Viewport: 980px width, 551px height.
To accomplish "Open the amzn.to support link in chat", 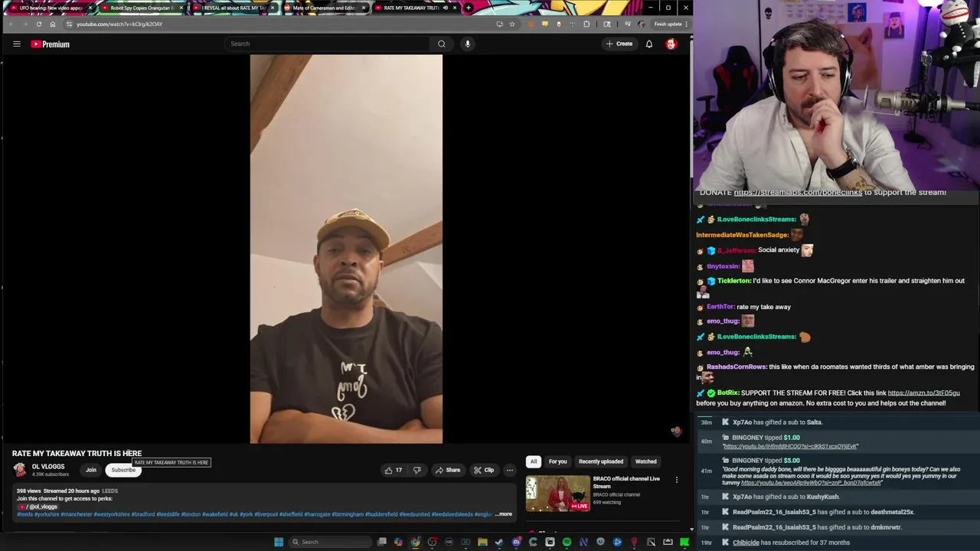I will click(923, 393).
